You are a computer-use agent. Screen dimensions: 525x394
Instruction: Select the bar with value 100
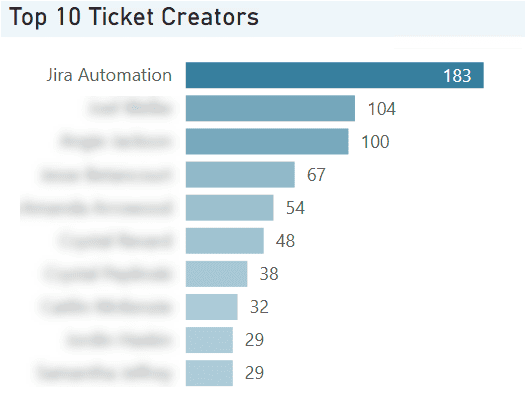pyautogui.click(x=267, y=141)
